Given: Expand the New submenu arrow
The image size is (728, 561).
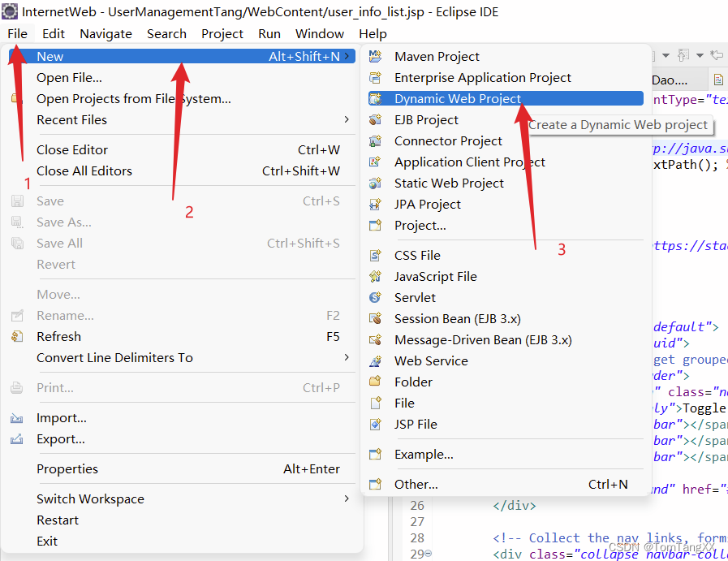Looking at the screenshot, I should [x=347, y=56].
